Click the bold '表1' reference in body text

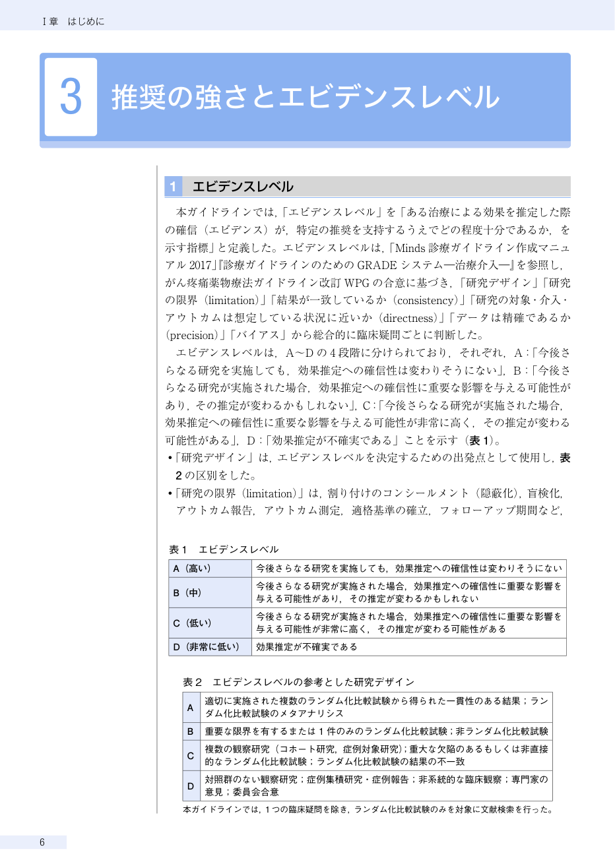[x=480, y=441]
